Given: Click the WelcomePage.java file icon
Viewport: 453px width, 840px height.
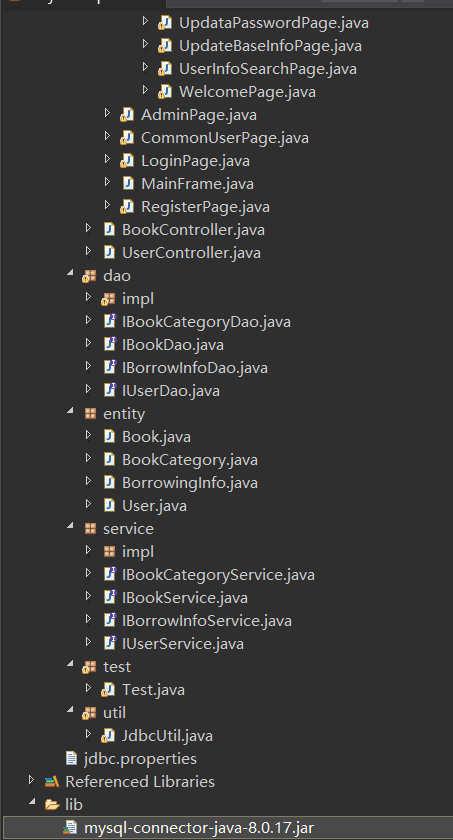Looking at the screenshot, I should click(165, 92).
